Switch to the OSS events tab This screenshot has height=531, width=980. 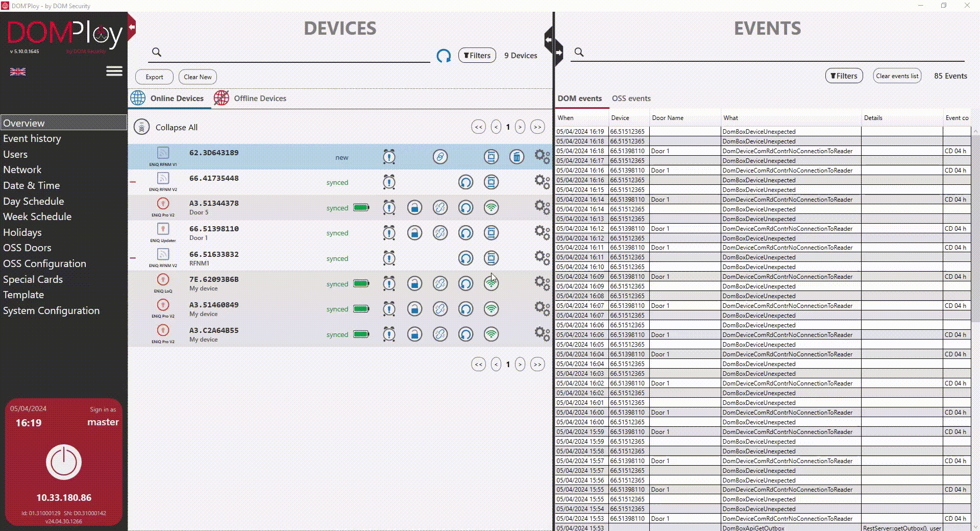631,99
